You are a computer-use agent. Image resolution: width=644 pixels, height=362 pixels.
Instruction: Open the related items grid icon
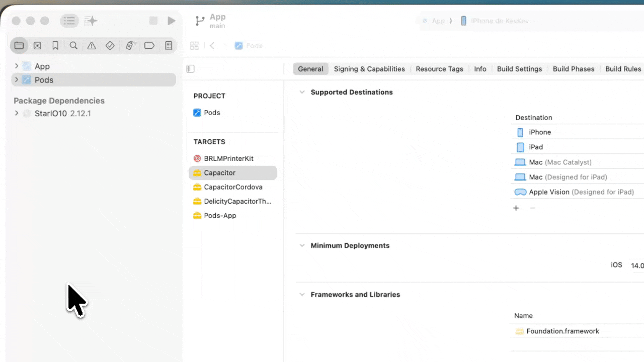[194, 46]
